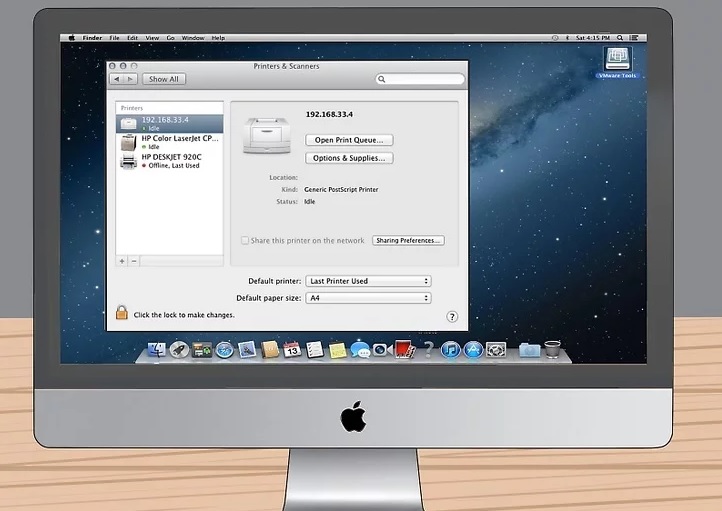The image size is (722, 511).
Task: Add a printer with plus button
Action: (x=122, y=261)
